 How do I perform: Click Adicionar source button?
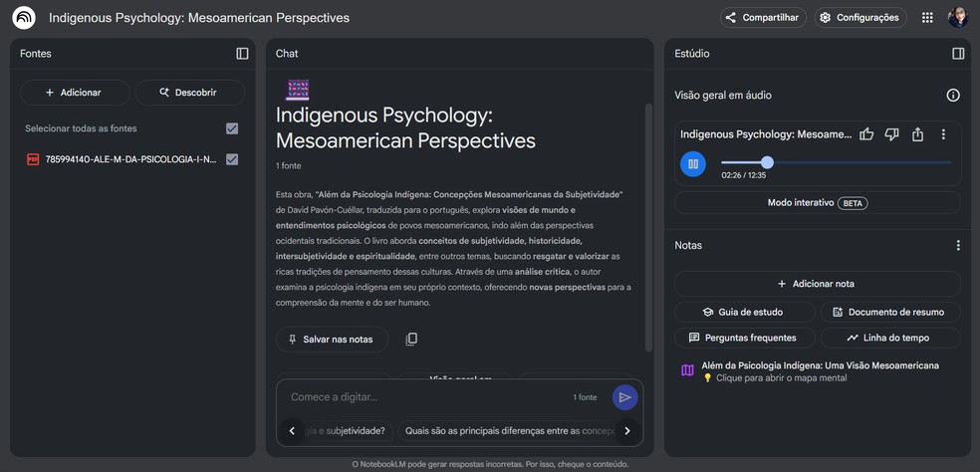pos(75,93)
